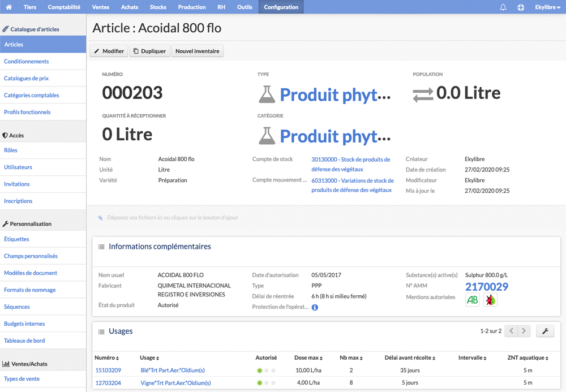Open Ekylibre user dropdown menu
The height and width of the screenshot is (392, 566).
point(547,7)
